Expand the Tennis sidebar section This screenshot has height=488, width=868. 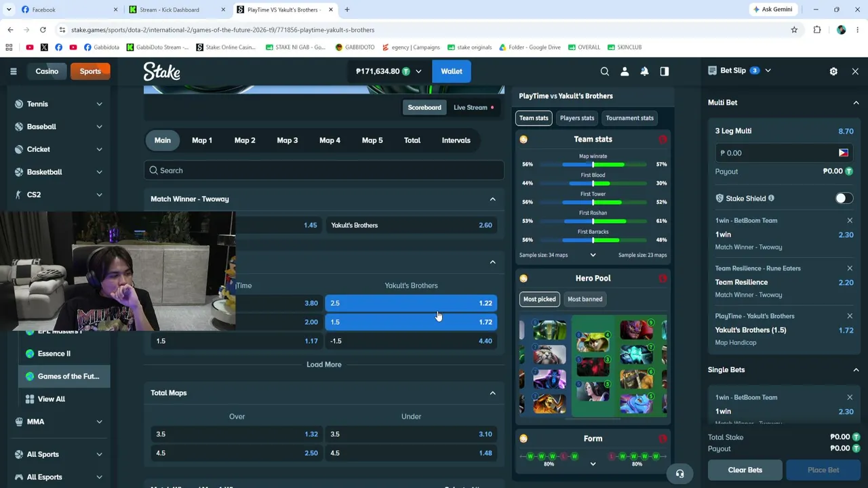click(x=99, y=104)
